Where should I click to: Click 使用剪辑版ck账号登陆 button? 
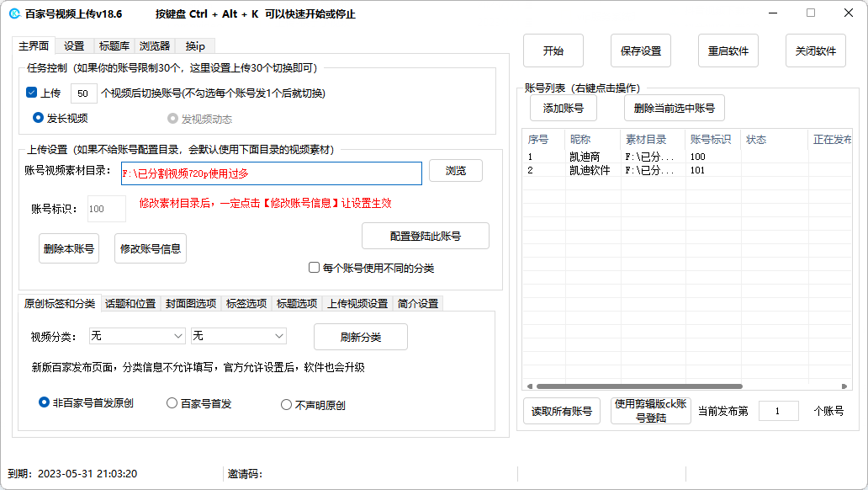point(651,411)
